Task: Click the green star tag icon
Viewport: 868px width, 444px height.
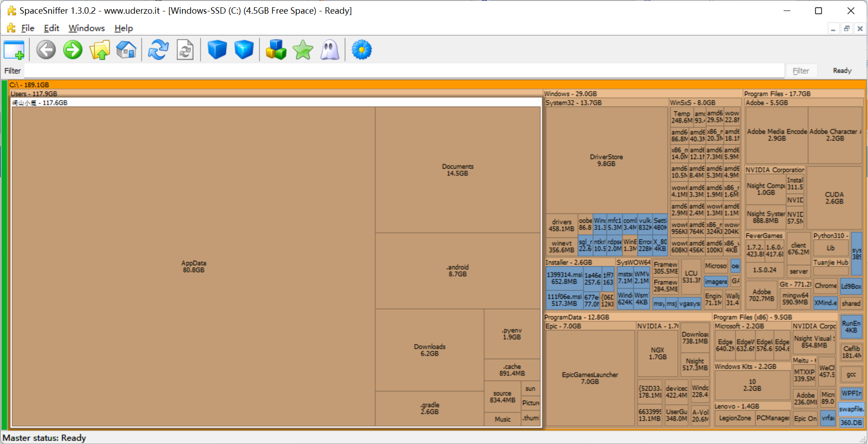Action: pos(303,50)
